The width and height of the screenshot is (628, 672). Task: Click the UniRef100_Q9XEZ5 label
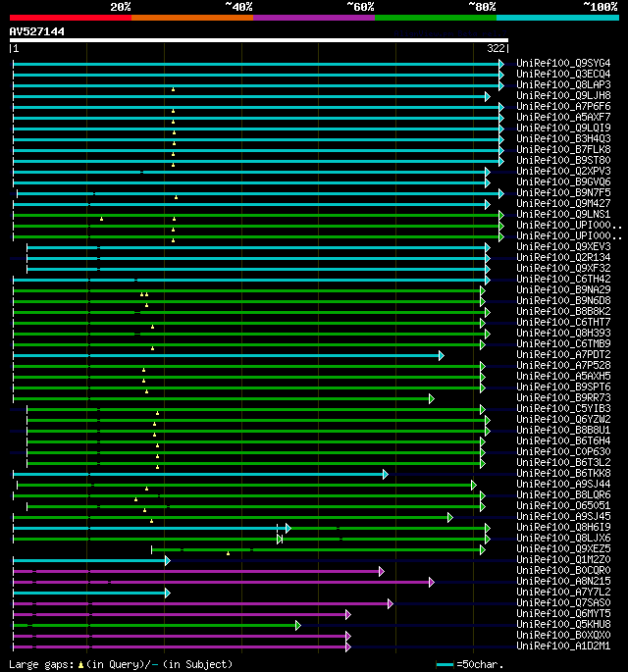(563, 548)
